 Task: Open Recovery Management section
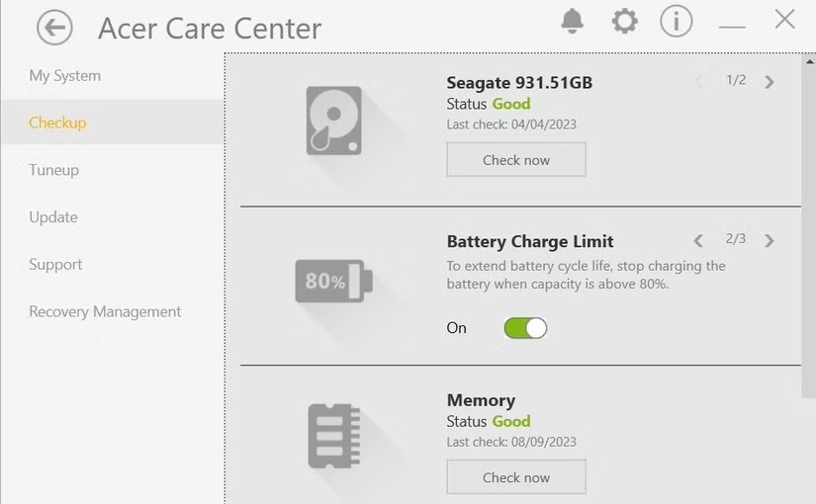pyautogui.click(x=105, y=311)
